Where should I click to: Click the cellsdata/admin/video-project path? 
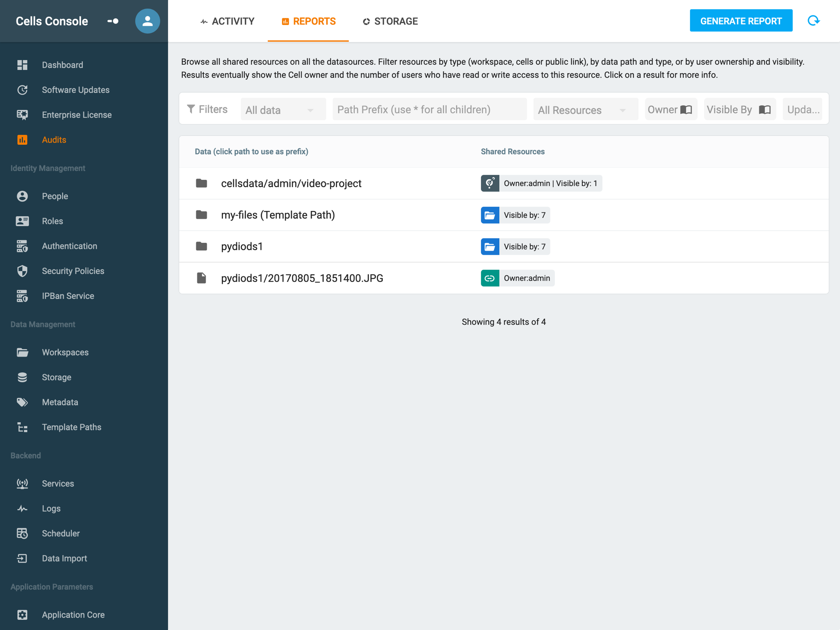pos(291,183)
